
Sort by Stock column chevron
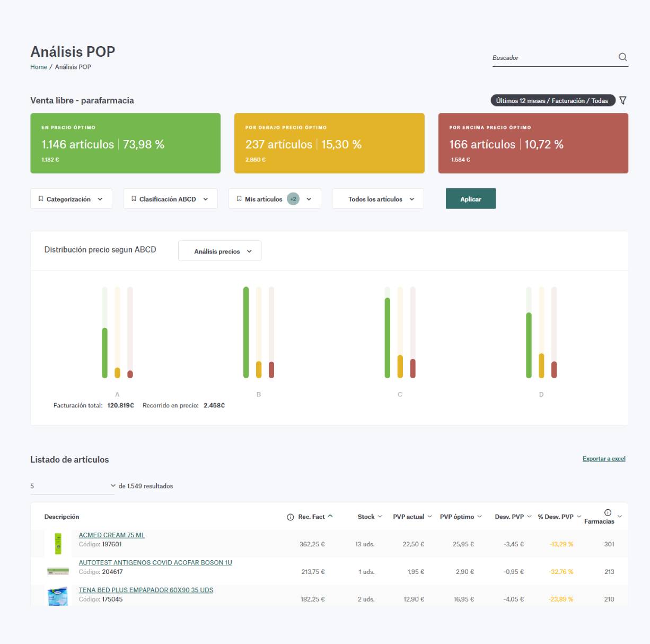[380, 517]
